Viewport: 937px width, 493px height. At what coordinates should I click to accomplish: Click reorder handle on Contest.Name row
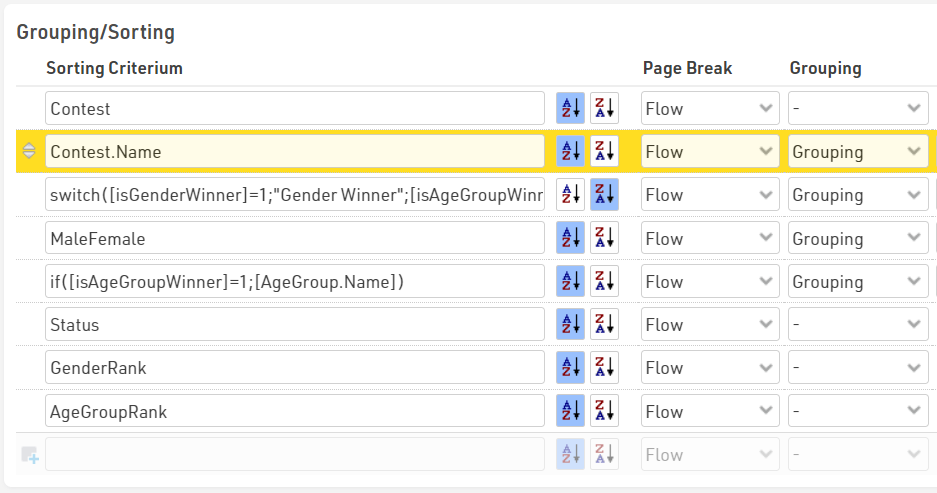(x=29, y=152)
